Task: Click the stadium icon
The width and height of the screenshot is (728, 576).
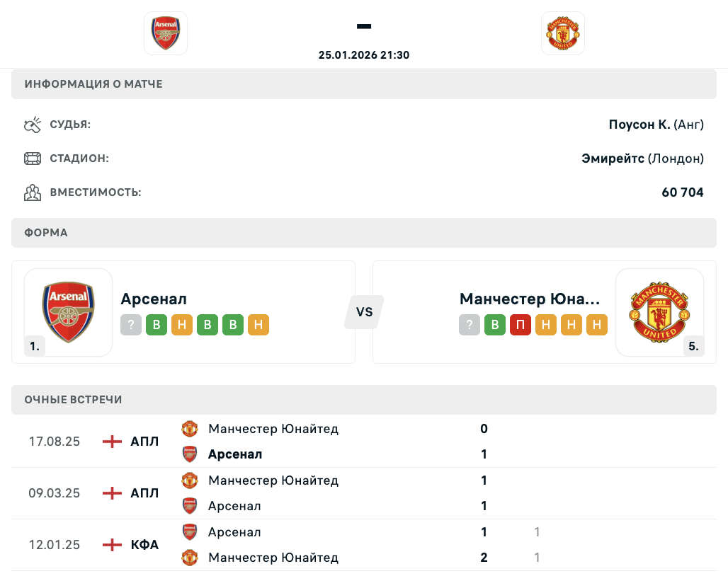Action: [x=33, y=159]
